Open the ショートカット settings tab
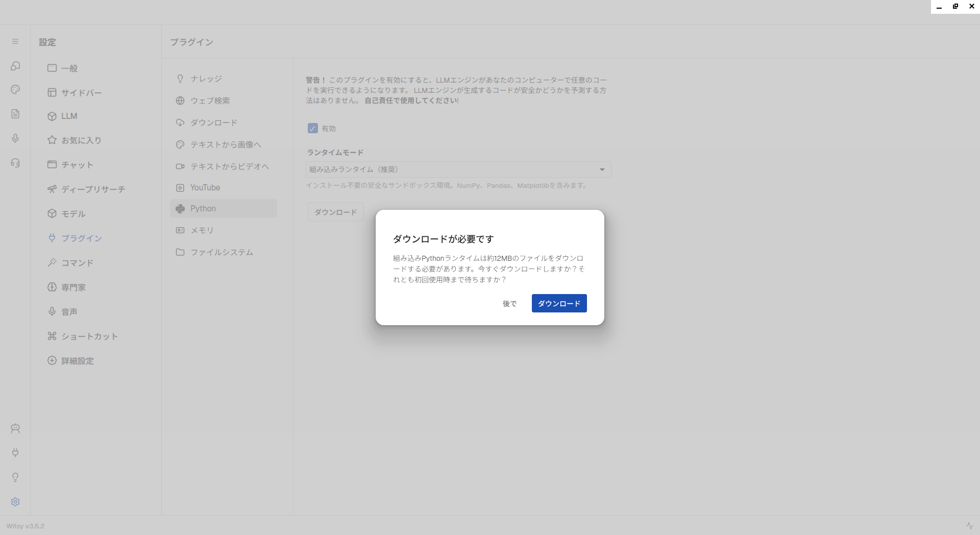Viewport: 980px width, 535px height. [89, 336]
